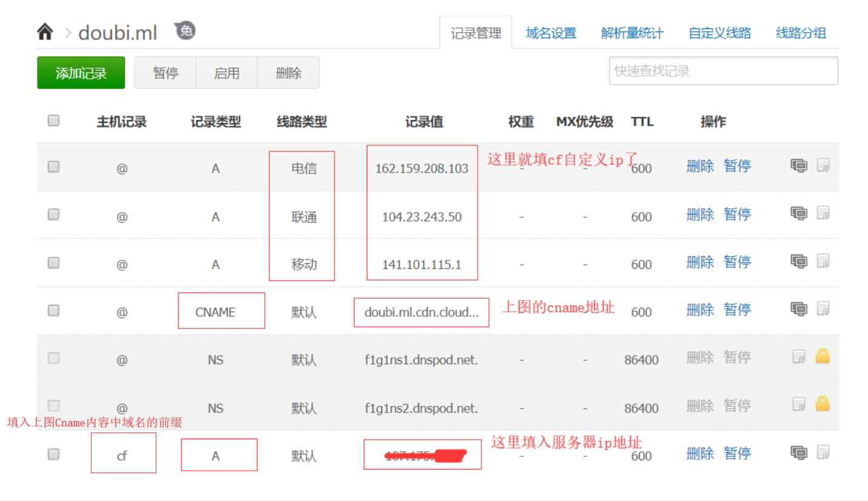Click the 免 free-plan badge beside doubi.ml
The width and height of the screenshot is (868, 501).
pyautogui.click(x=185, y=30)
